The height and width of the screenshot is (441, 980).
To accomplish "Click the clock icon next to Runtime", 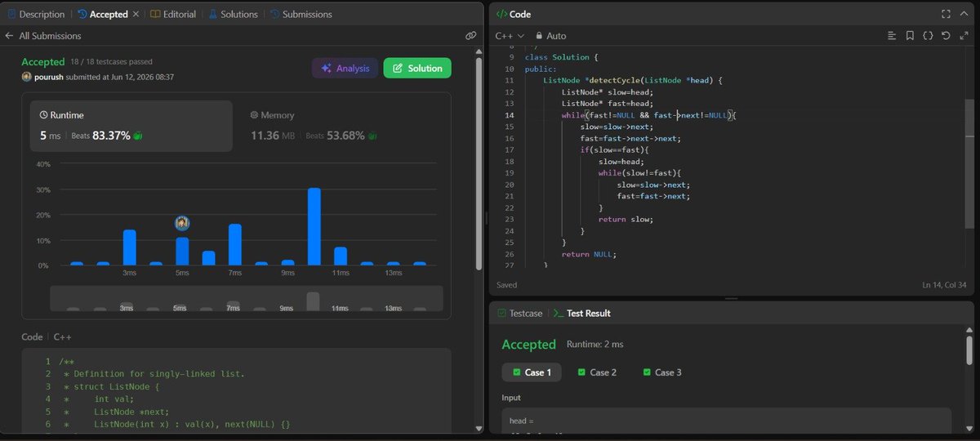I will 44,116.
